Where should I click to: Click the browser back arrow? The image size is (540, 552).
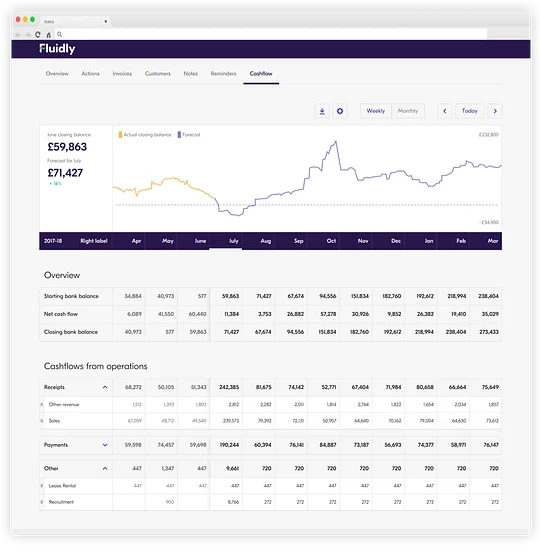click(x=18, y=35)
